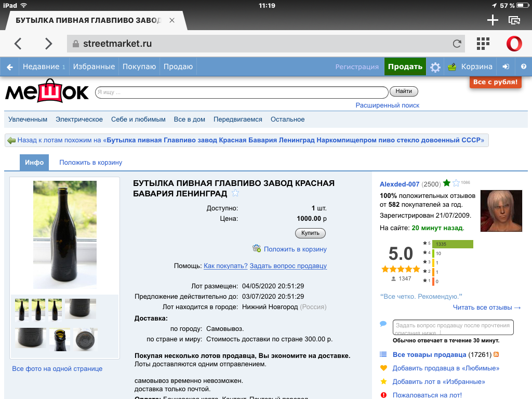
Task: Expand the Электрическое category menu
Action: (79, 119)
